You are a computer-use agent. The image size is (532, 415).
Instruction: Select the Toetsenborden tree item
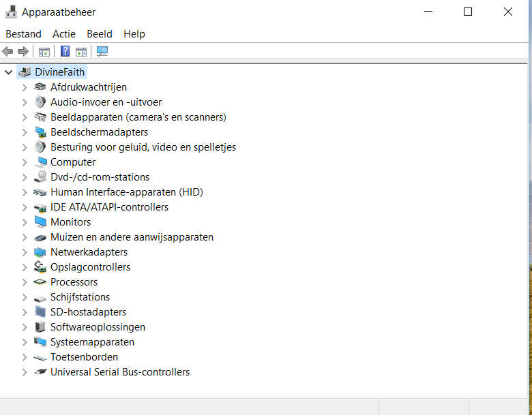pos(84,357)
